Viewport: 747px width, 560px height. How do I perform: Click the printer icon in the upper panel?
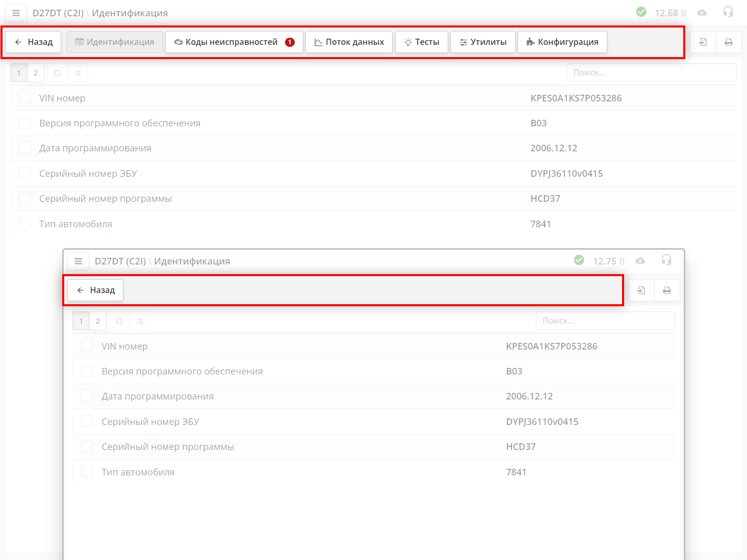point(729,42)
